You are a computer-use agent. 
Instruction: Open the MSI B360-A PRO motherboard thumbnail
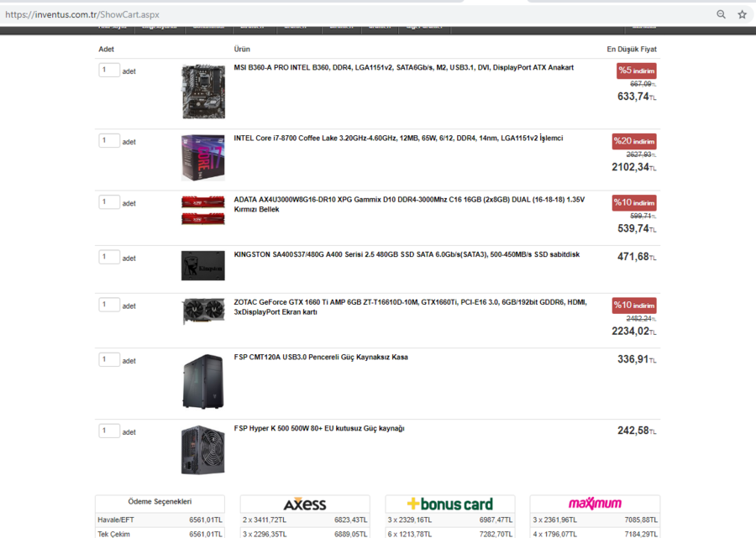tap(203, 91)
